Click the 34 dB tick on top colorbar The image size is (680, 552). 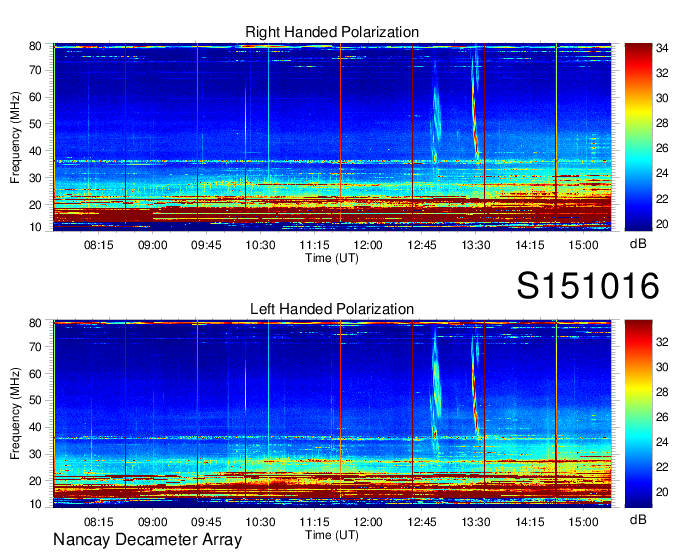[x=662, y=48]
